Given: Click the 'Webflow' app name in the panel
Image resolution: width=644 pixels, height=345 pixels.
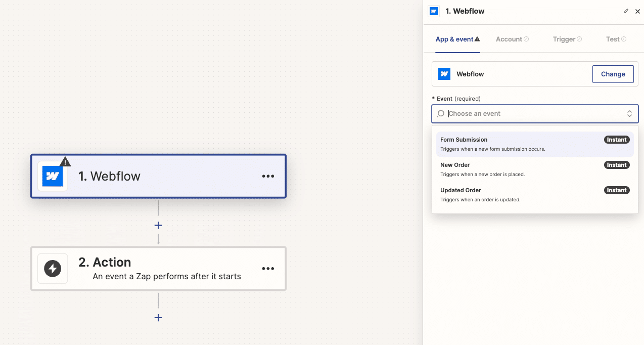Looking at the screenshot, I should 470,74.
